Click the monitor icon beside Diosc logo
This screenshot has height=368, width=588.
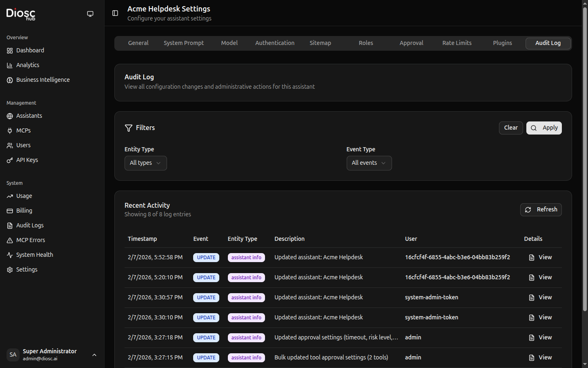(90, 14)
